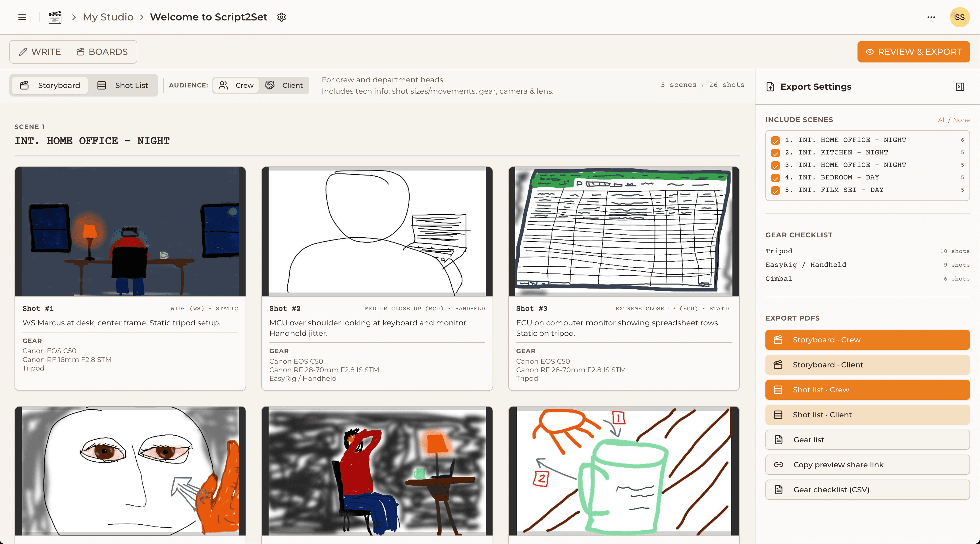Click the storyboard icon on Storyboard · Crew button
Image resolution: width=980 pixels, height=544 pixels.
pyautogui.click(x=778, y=340)
